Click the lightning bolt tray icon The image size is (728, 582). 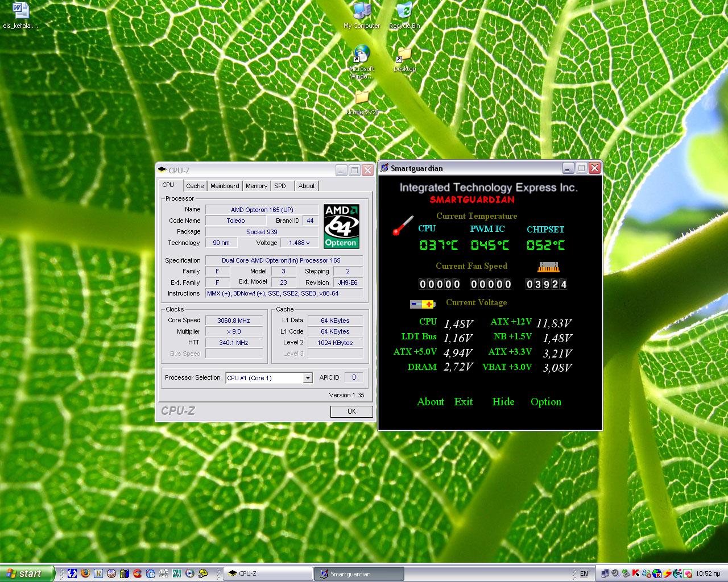click(667, 573)
